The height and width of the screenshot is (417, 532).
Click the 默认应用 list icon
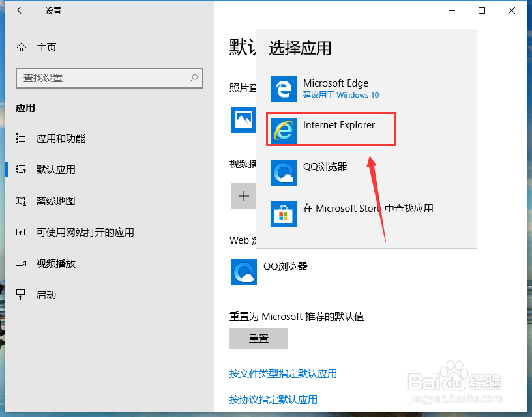click(20, 169)
